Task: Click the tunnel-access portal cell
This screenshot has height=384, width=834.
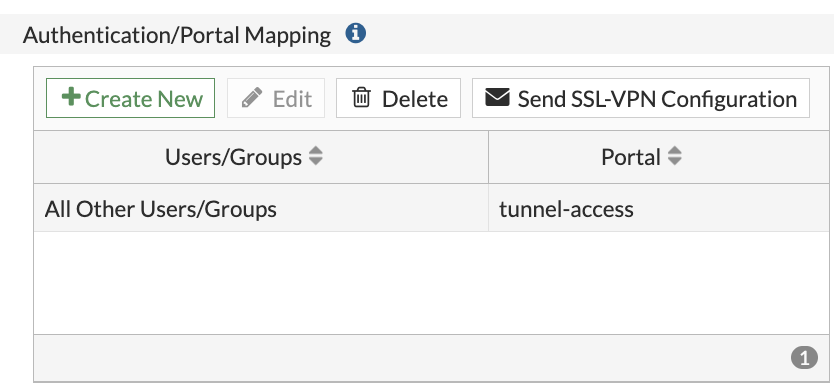Action: tap(658, 208)
